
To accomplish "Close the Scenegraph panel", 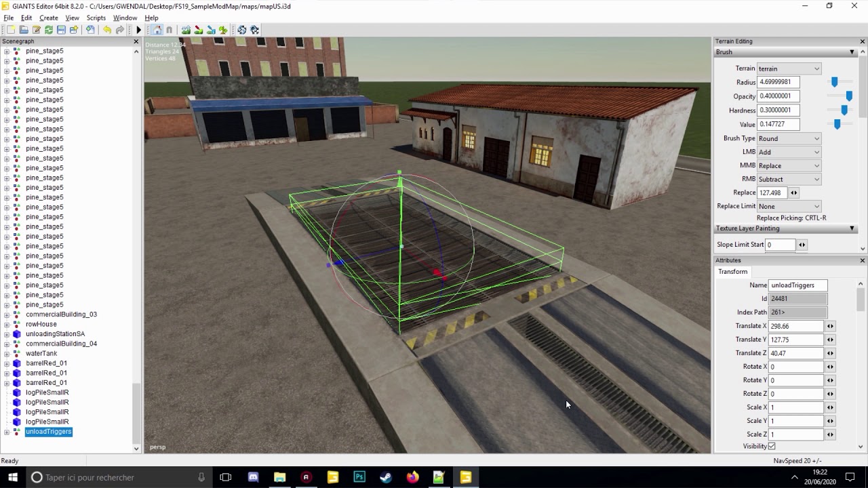I will click(136, 41).
